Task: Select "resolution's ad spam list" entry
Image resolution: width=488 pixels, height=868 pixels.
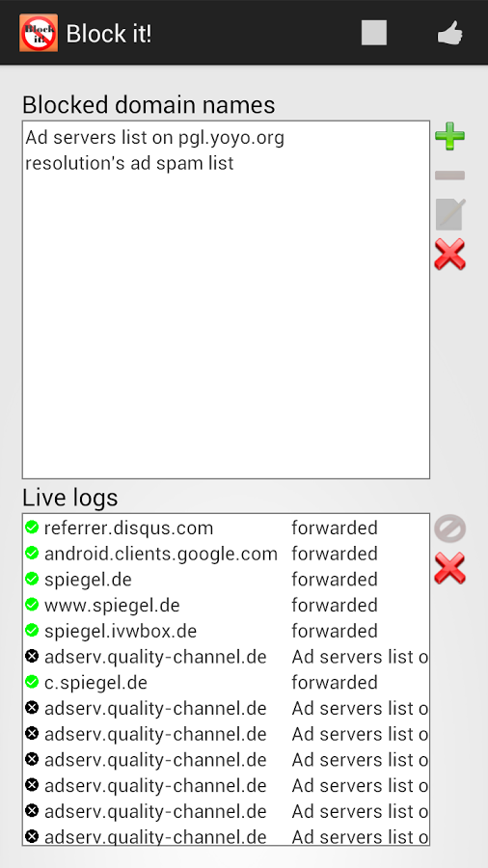Action: (x=226, y=163)
